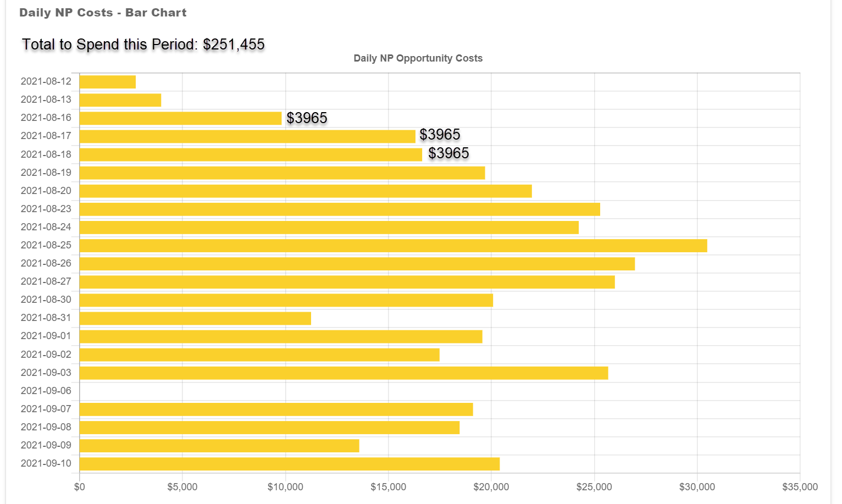Select the 2021-08-12 bar
This screenshot has height=504, width=842.
point(108,82)
